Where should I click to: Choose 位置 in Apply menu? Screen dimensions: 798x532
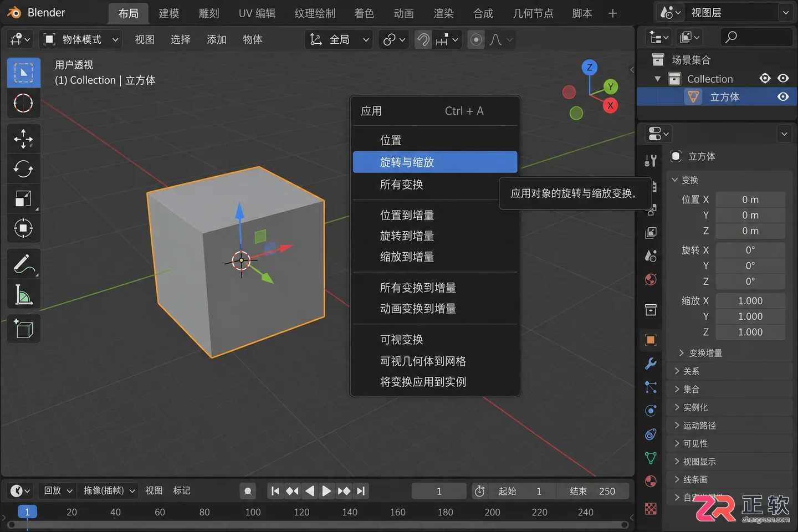click(x=435, y=140)
